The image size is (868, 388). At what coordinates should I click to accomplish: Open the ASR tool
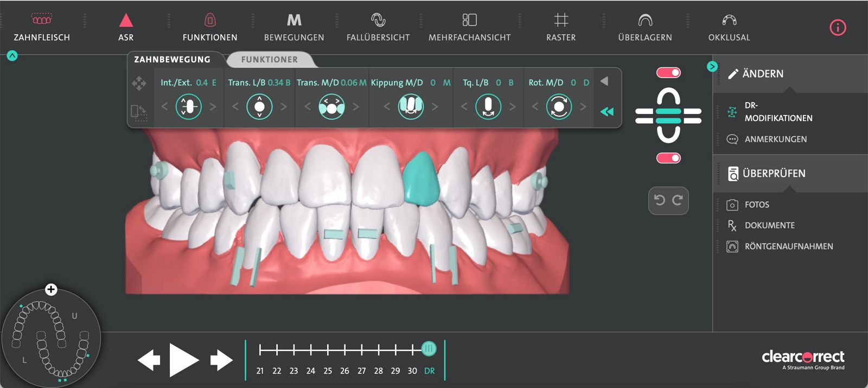[x=126, y=21]
